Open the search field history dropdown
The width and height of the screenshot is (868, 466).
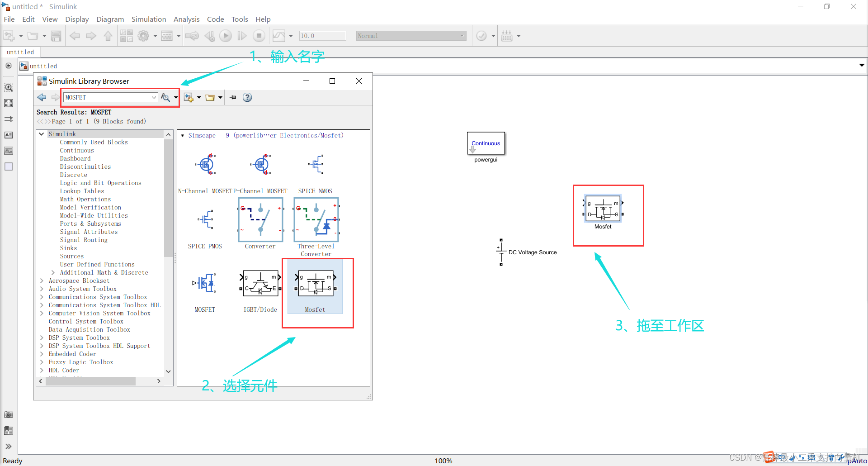pyautogui.click(x=154, y=97)
